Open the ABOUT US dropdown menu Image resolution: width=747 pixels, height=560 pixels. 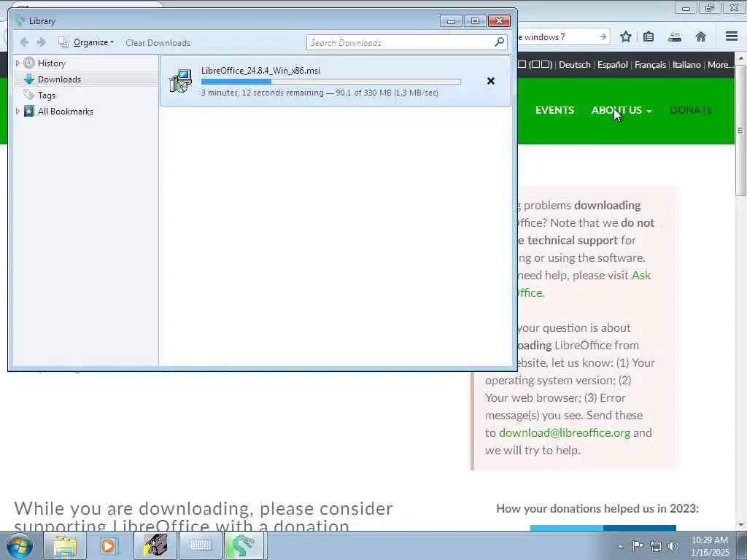click(622, 110)
